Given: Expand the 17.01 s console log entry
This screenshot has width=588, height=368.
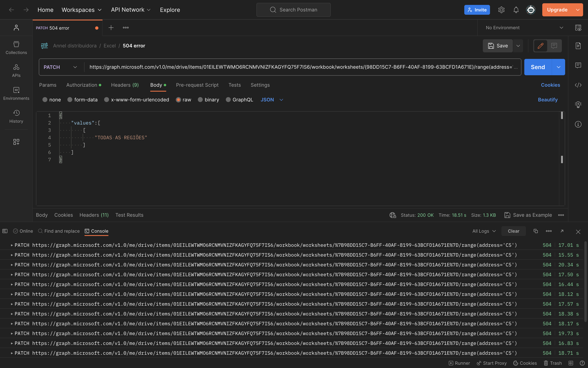Looking at the screenshot, I should [x=12, y=245].
